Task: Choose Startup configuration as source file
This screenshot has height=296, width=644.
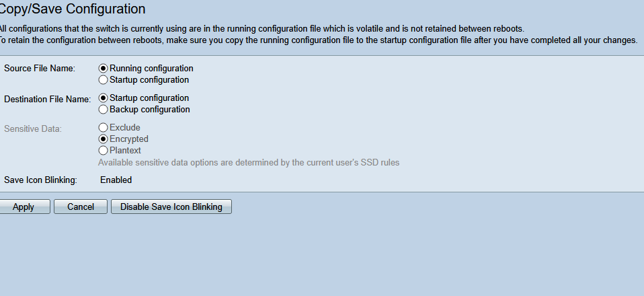Action: coord(104,79)
